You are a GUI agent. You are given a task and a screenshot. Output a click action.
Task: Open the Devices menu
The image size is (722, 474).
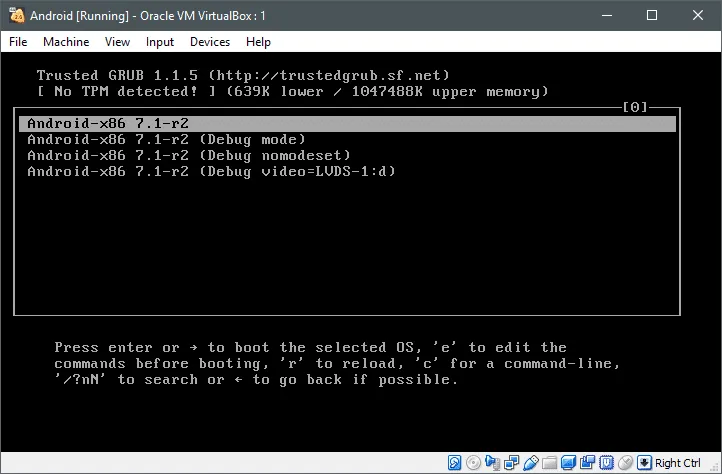[210, 42]
